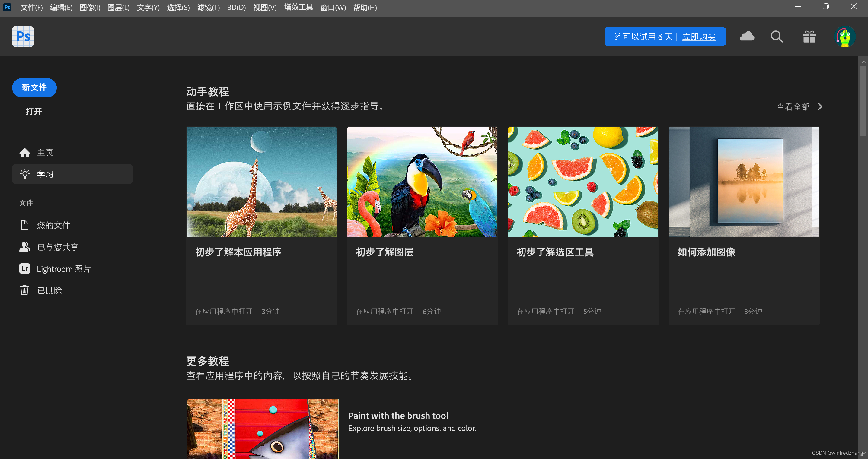Click the home icon beside 主页
868x459 pixels.
[x=25, y=153]
